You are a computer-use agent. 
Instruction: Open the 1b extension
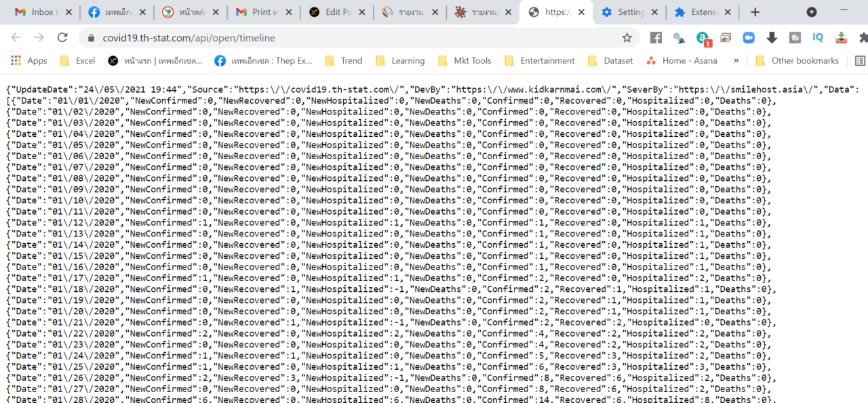click(x=793, y=37)
